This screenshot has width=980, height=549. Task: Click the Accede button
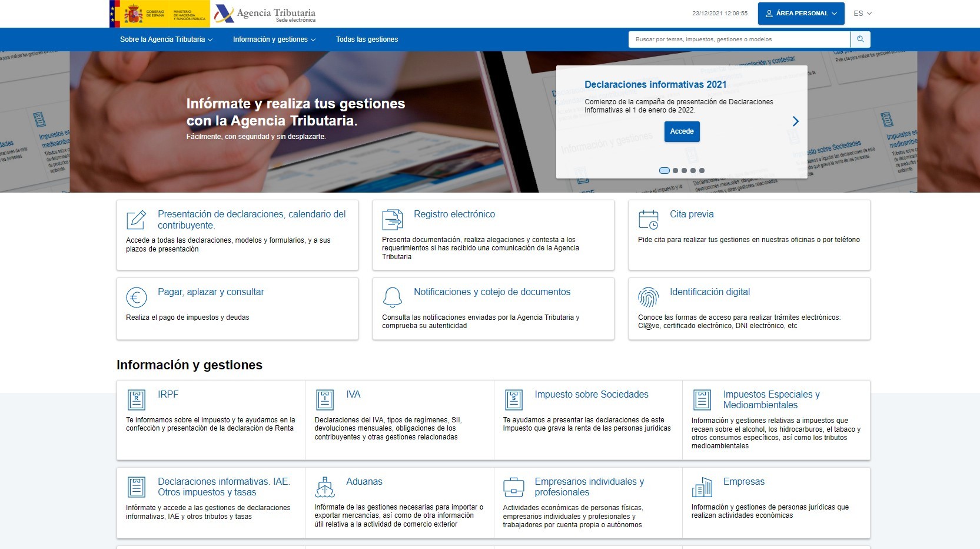(682, 131)
